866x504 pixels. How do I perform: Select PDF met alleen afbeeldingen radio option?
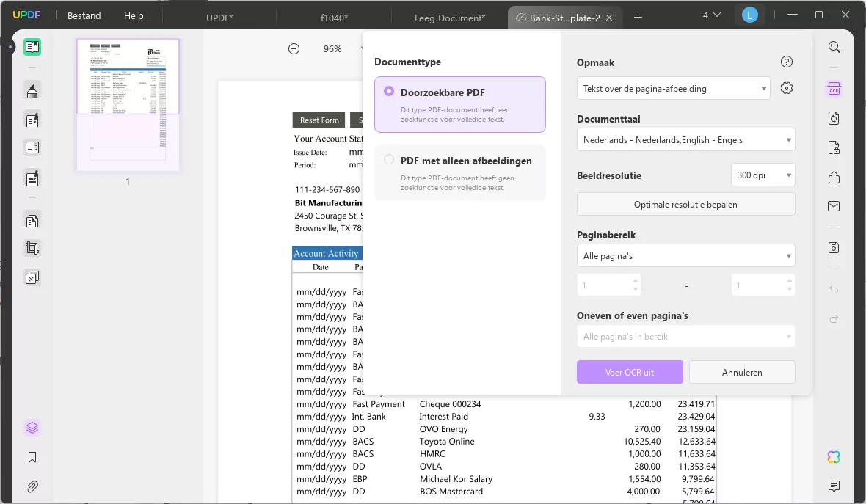point(389,159)
